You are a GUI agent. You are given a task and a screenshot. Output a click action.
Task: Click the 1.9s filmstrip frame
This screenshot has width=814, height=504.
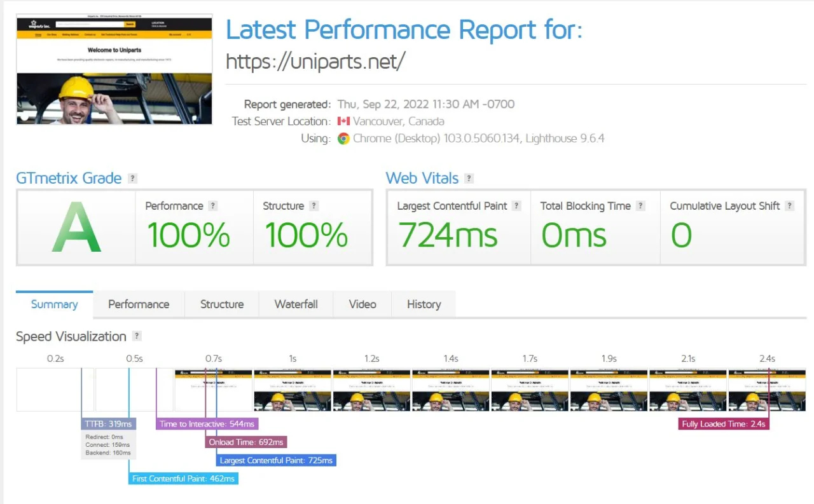(609, 390)
